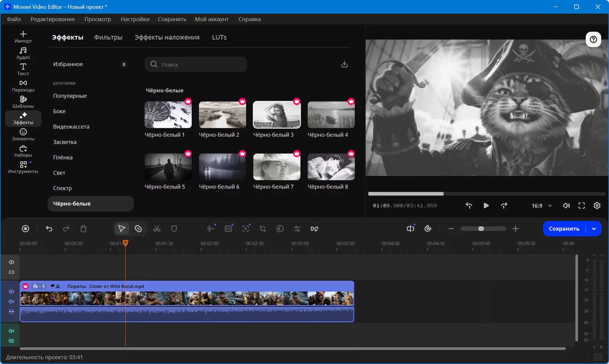Screen dimensions: 609x364
Task: Open the Tools (Инструменты) panel
Action: click(x=23, y=168)
